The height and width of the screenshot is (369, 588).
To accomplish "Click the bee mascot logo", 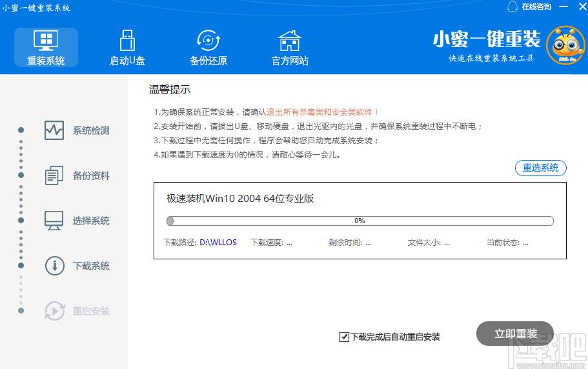I will 565,45.
